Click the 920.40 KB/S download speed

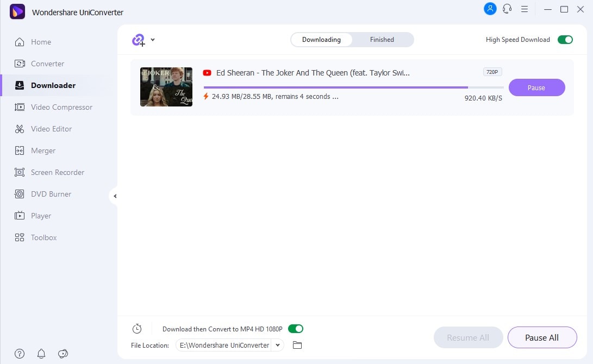[x=483, y=98]
